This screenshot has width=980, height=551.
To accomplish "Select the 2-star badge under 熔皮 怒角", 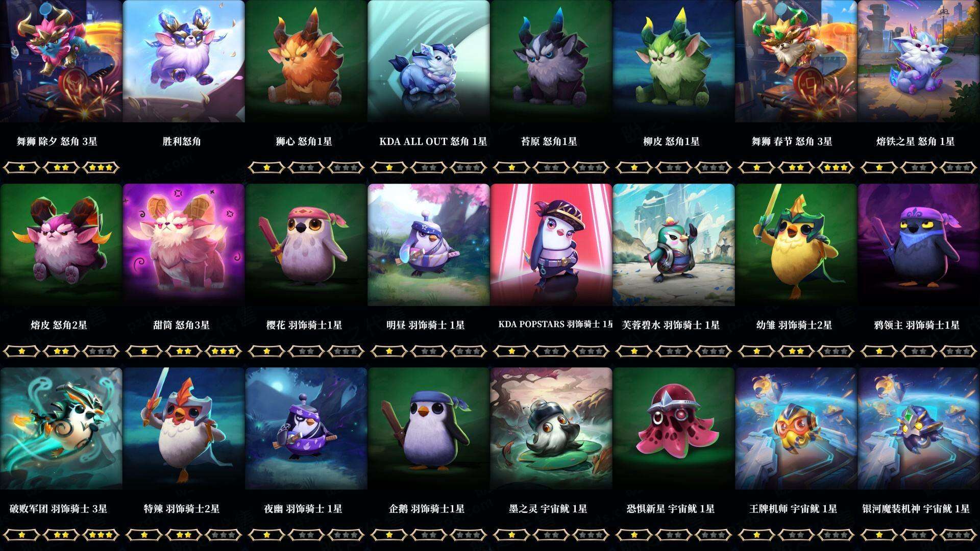I will [61, 351].
